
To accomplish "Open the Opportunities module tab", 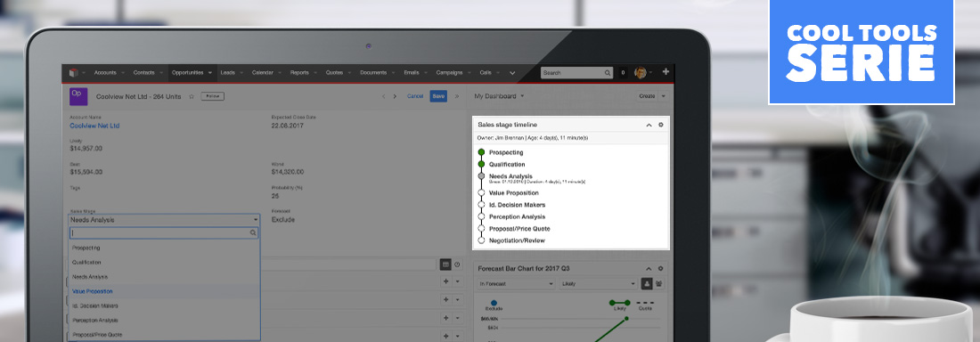I will 187,72.
